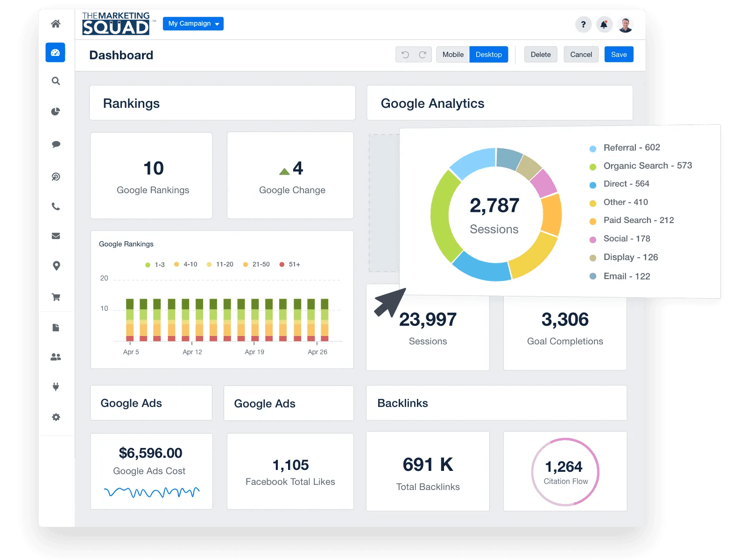Toggle the 1-3 legend series
The image size is (747, 560).
(155, 265)
